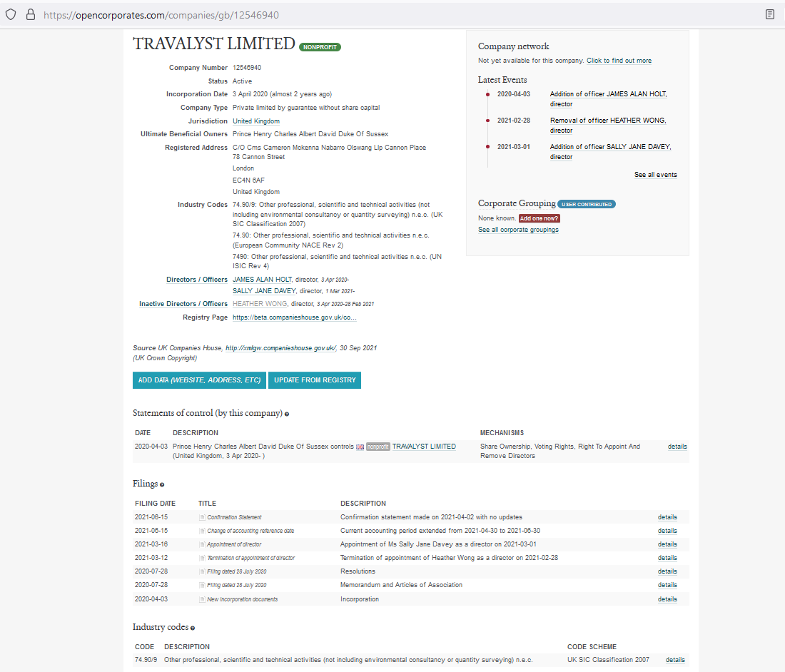This screenshot has width=785, height=672.
Task: Click the 2020-04-03 timeline marker dot
Action: tap(487, 94)
